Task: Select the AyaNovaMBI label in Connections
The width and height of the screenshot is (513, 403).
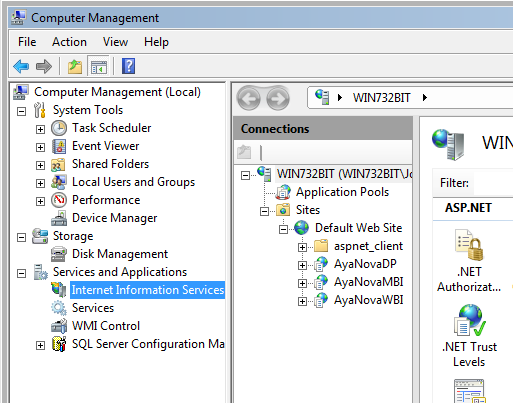Action: pyautogui.click(x=369, y=282)
